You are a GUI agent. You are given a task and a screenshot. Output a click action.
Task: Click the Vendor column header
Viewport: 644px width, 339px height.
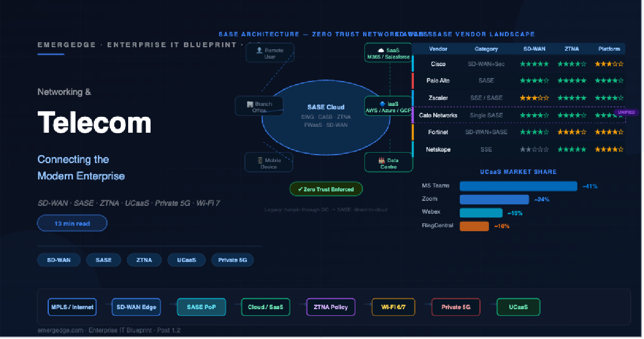[438, 49]
